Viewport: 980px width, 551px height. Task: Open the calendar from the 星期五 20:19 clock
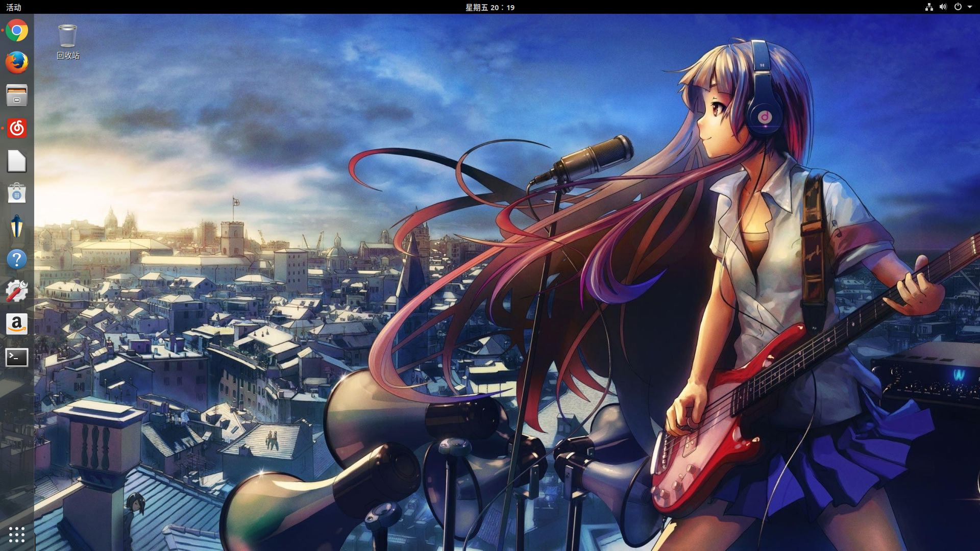(x=490, y=7)
